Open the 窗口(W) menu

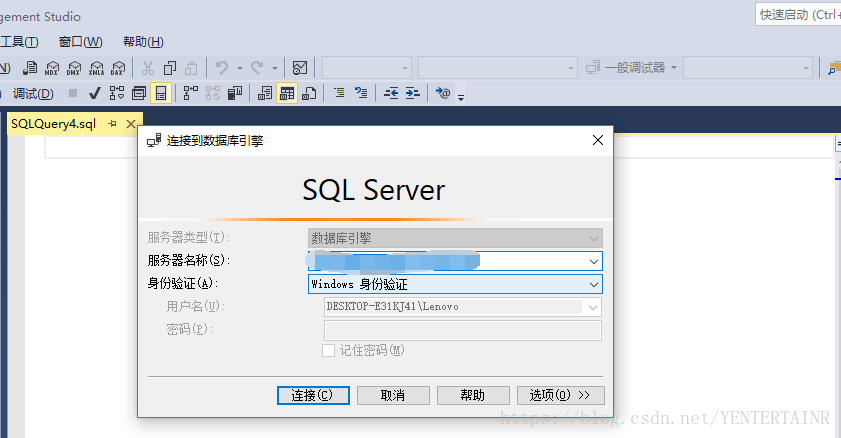pos(80,42)
